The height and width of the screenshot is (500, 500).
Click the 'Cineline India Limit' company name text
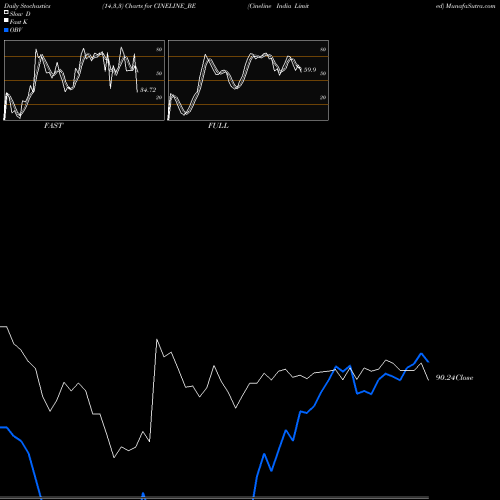278,6
